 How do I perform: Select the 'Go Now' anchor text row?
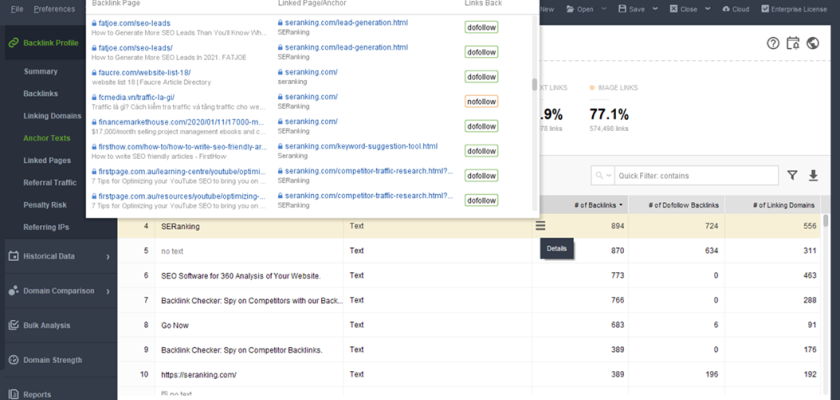(469, 325)
